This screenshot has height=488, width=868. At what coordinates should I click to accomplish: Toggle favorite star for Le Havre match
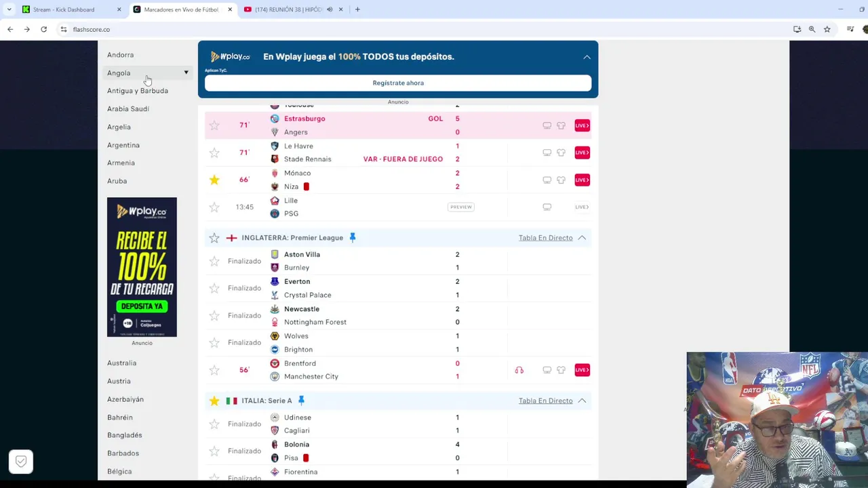pos(214,152)
